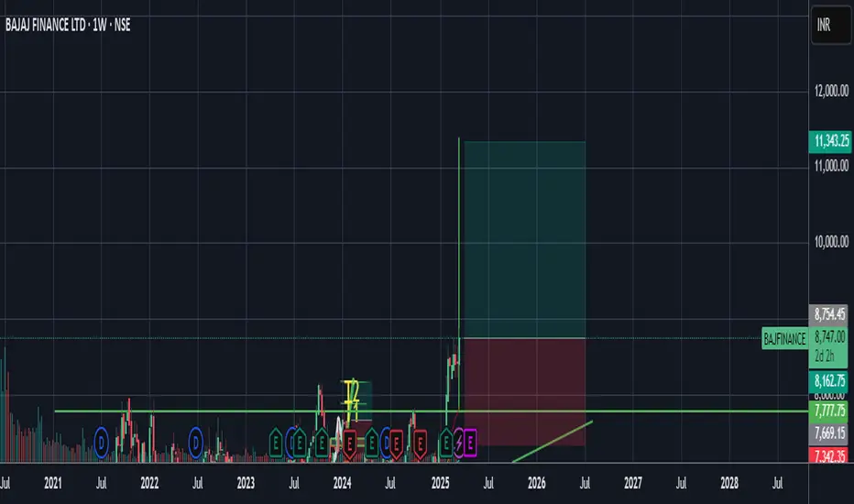Open the green earnings E marker at Jan 2025
This screenshot has height=504, width=854.
click(x=446, y=443)
